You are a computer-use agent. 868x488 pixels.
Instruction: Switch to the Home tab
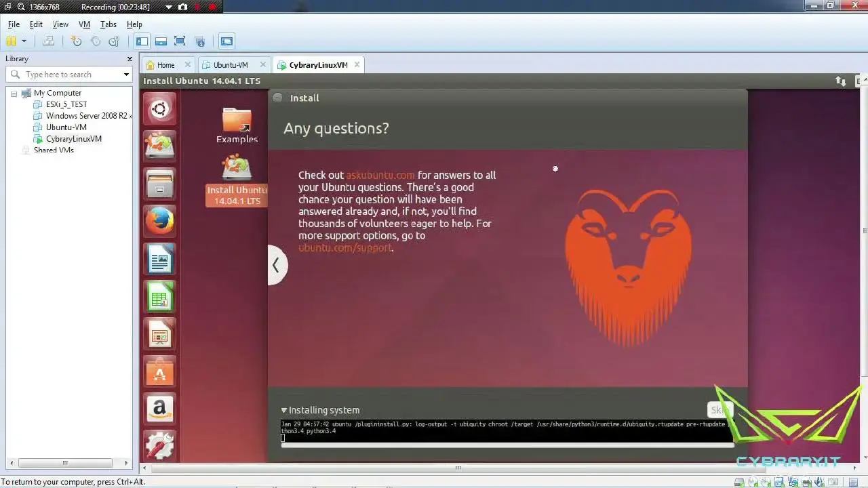(x=165, y=65)
